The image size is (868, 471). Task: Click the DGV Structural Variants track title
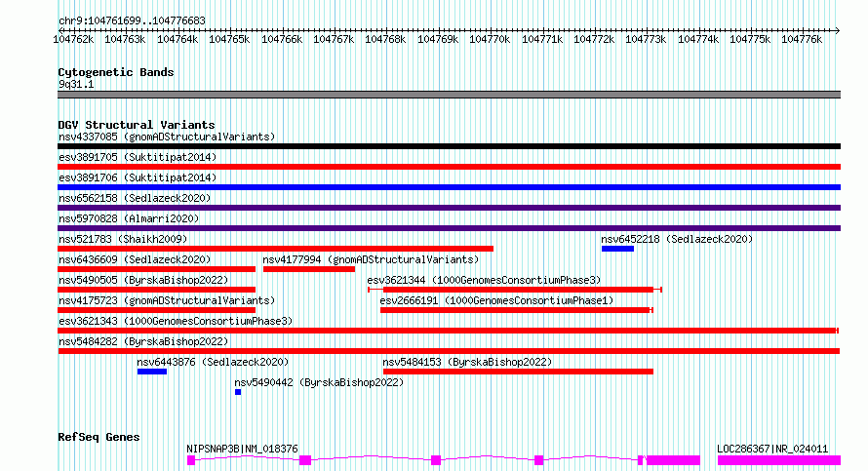[137, 125]
